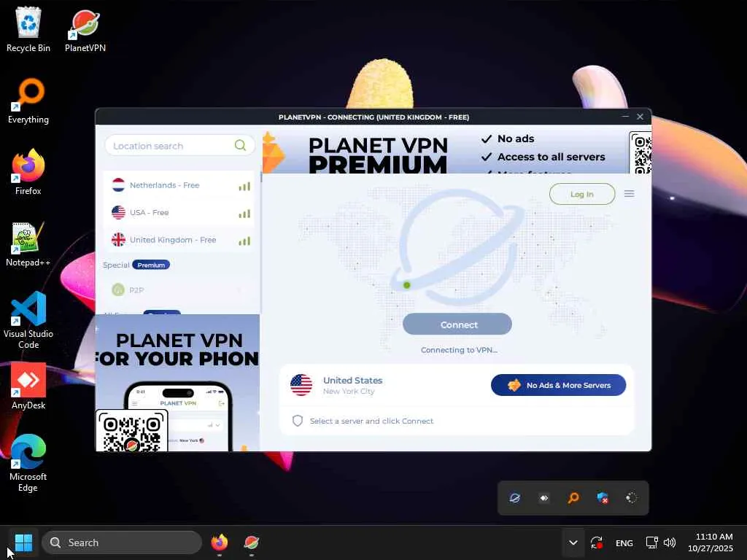Collapse the hidden tray icons chevron
Viewport: 747px width, 560px height.
click(573, 542)
